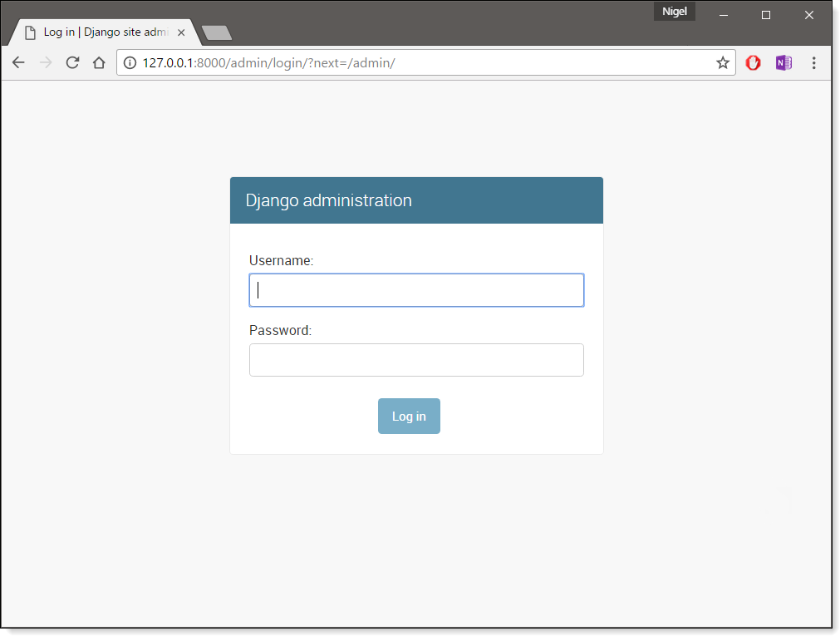Click the Username label
The width and height of the screenshot is (840, 636).
(x=281, y=260)
